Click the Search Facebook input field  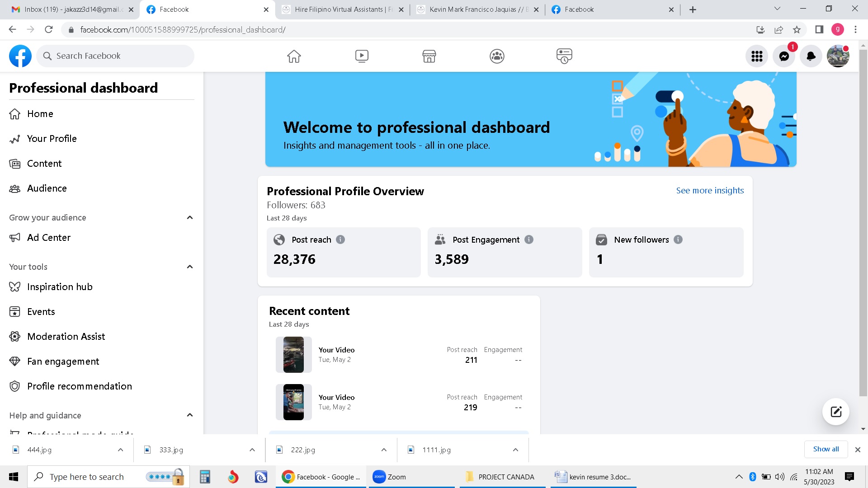click(115, 56)
